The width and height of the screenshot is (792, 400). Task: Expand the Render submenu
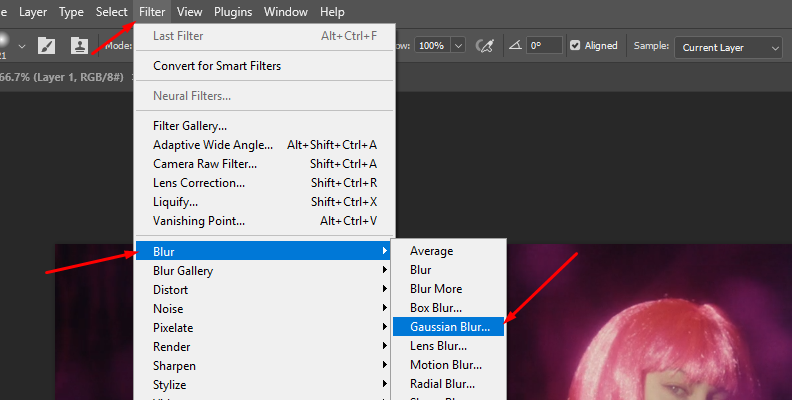(264, 347)
